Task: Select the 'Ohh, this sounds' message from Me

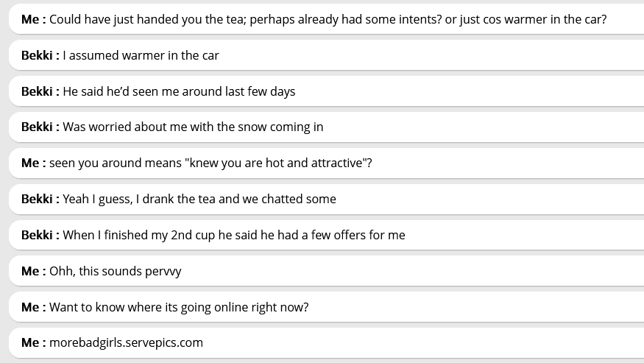Action: 116,271
